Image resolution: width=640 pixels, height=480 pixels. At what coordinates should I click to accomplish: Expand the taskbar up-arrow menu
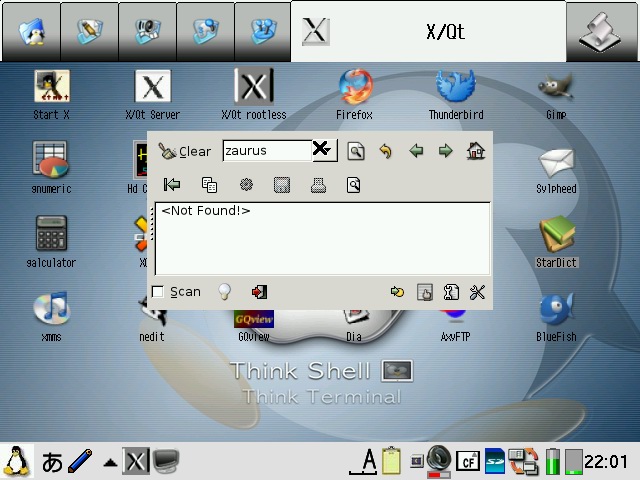coord(109,462)
